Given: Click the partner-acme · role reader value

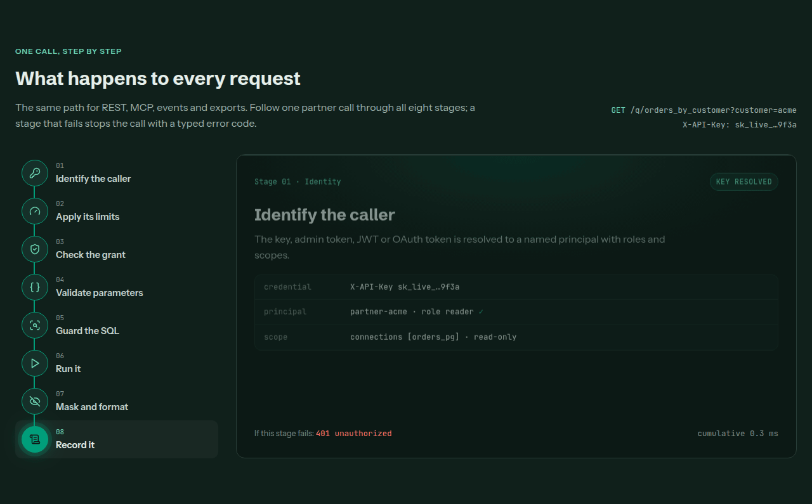Looking at the screenshot, I should pos(417,312).
